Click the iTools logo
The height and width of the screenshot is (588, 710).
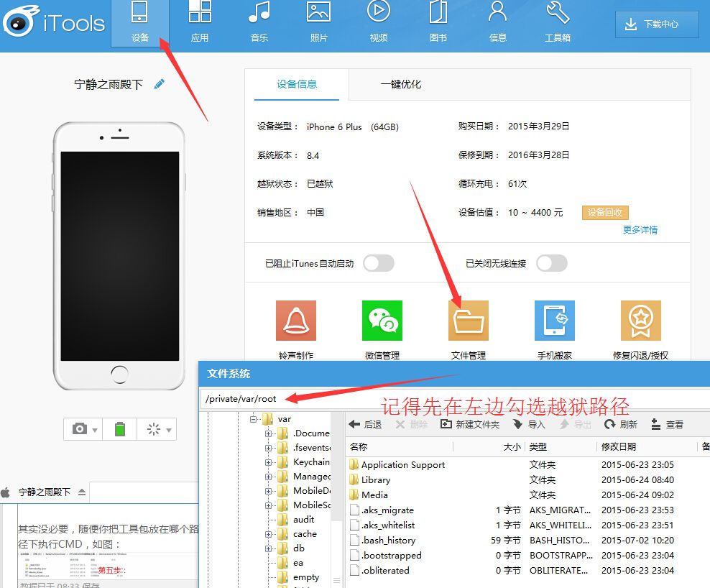point(53,22)
